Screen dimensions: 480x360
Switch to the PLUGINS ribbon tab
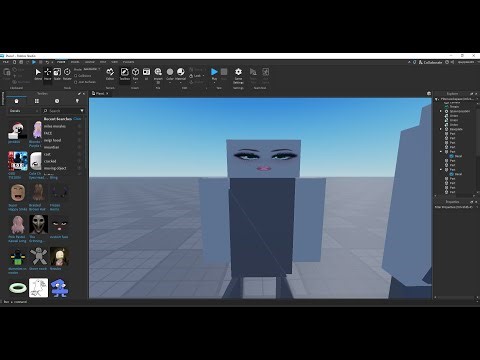tap(129, 62)
